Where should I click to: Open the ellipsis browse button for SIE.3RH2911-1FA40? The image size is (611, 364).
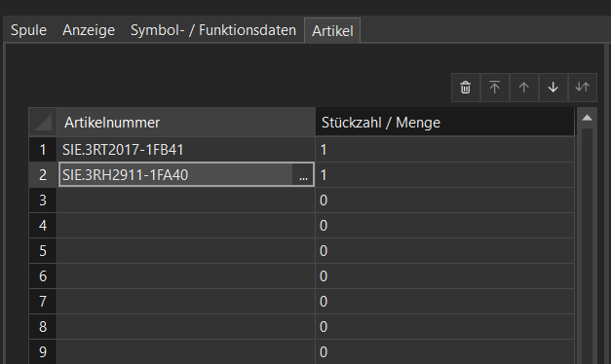pyautogui.click(x=303, y=175)
